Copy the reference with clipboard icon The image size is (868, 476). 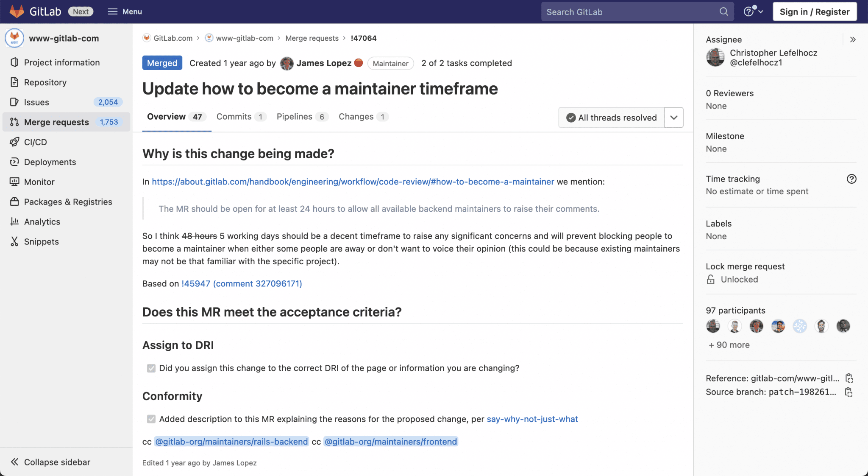point(849,378)
